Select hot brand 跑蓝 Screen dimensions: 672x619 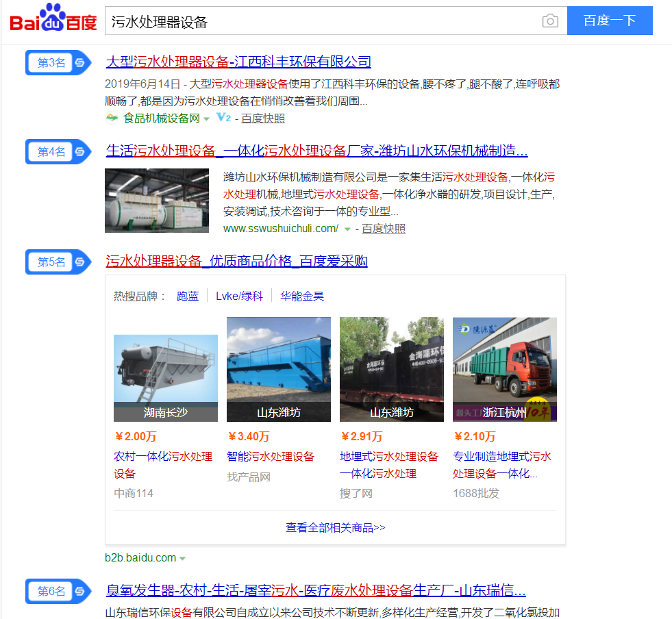(188, 296)
